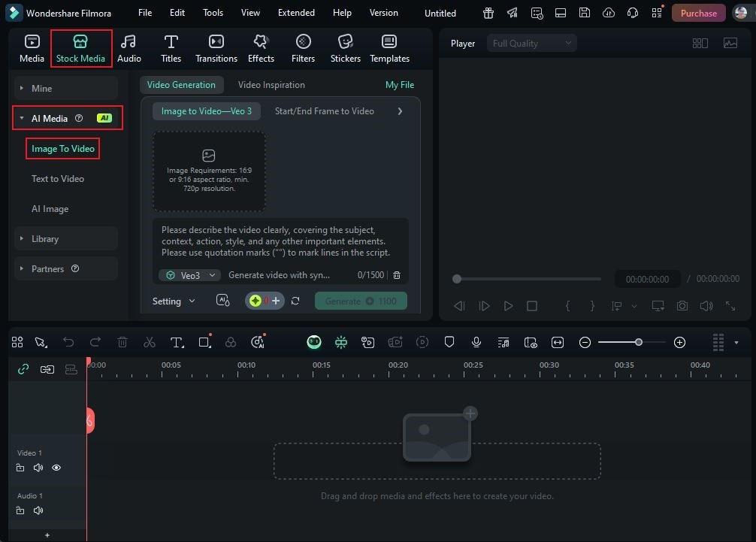Select Text to Video option
The width and height of the screenshot is (756, 542).
pos(58,178)
